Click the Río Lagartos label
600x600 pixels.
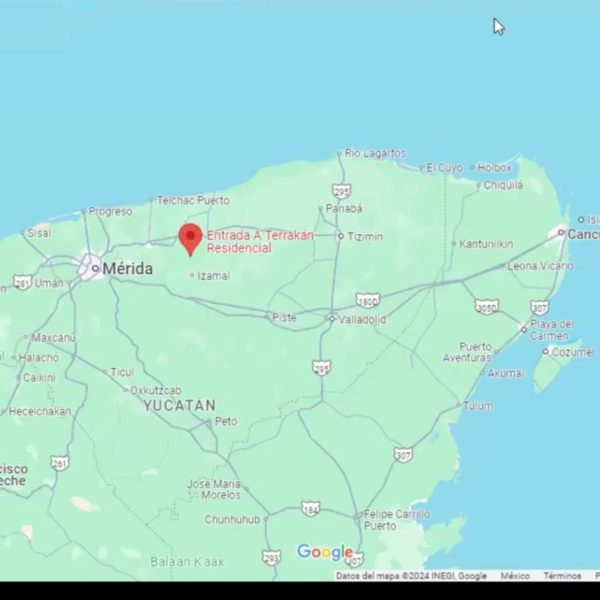click(x=375, y=153)
